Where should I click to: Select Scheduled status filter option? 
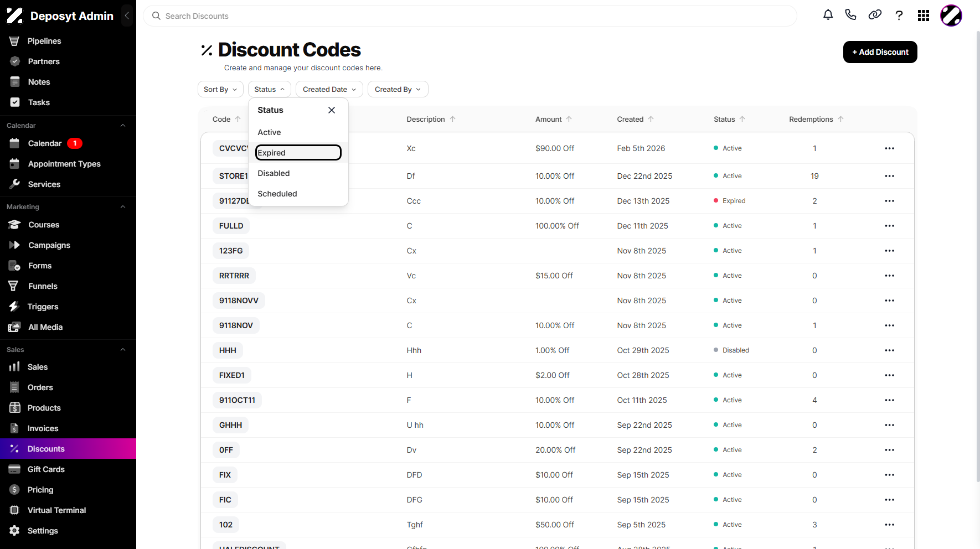(298, 194)
